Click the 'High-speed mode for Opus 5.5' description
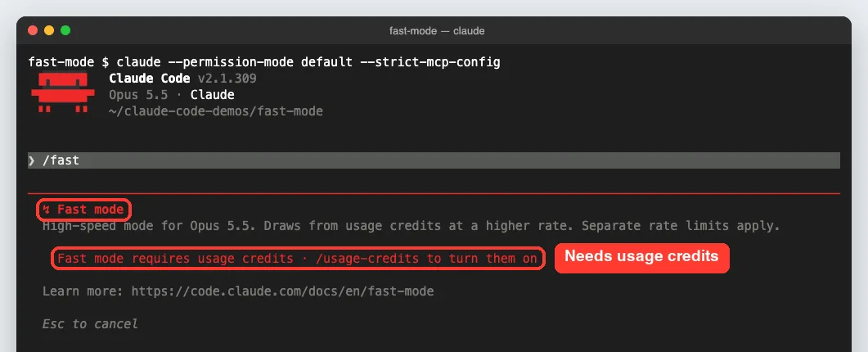This screenshot has height=352, width=868. click(412, 226)
